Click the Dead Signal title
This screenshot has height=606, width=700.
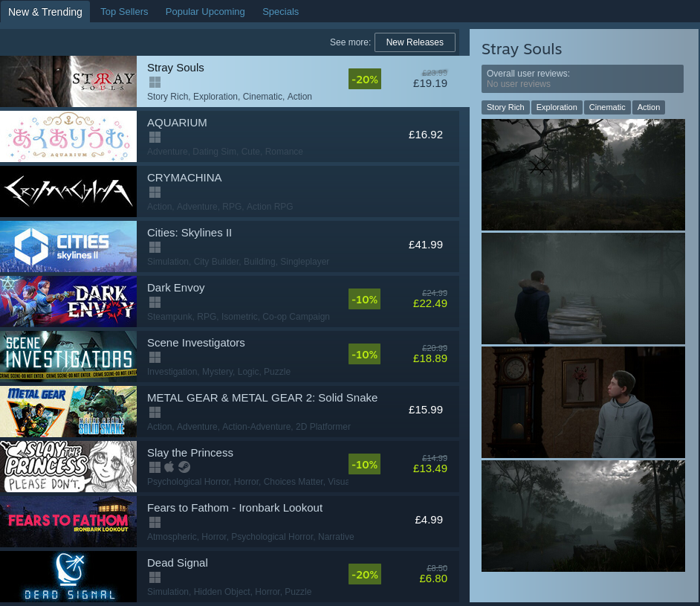(x=178, y=563)
